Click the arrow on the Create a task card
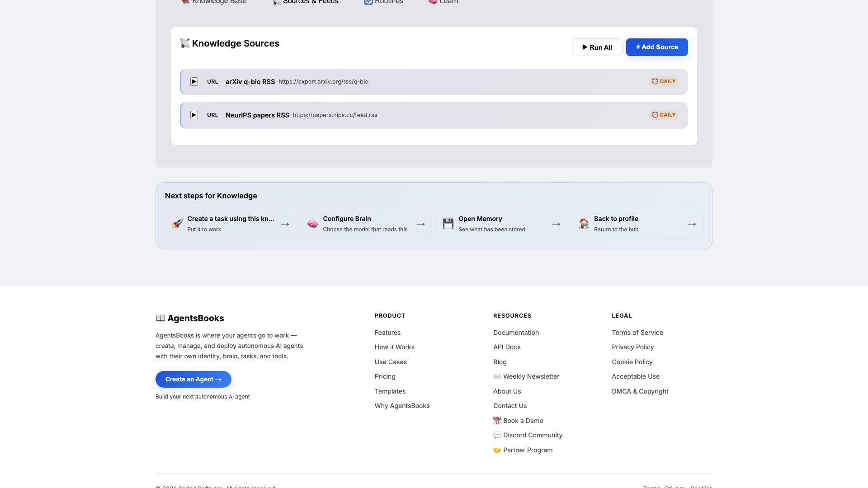Screen dimensions: 868x488 coord(285,224)
